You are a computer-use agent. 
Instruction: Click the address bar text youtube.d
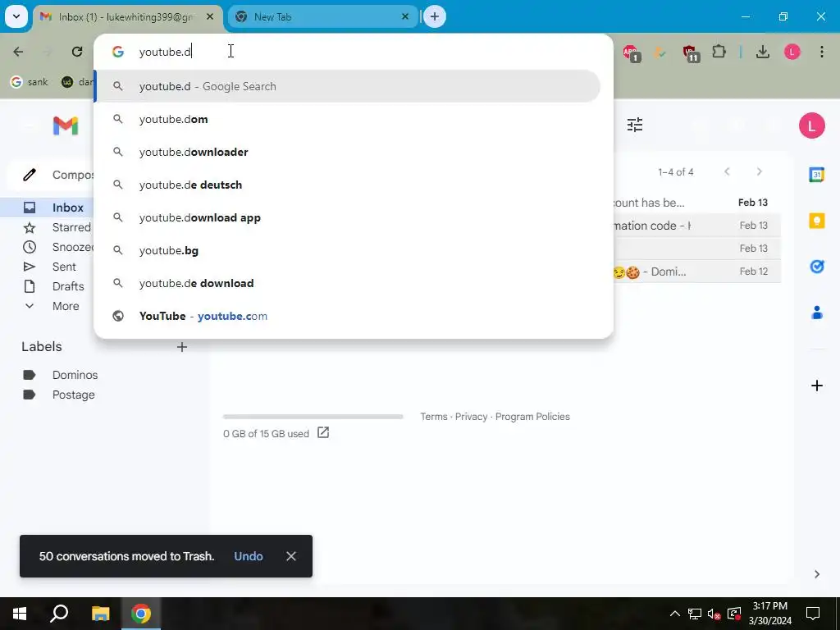coord(165,52)
